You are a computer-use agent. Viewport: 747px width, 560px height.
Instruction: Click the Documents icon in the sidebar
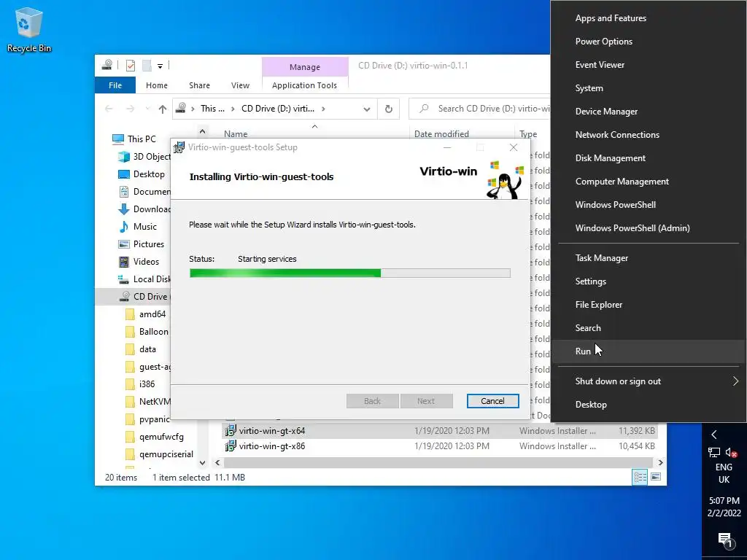[x=124, y=192]
